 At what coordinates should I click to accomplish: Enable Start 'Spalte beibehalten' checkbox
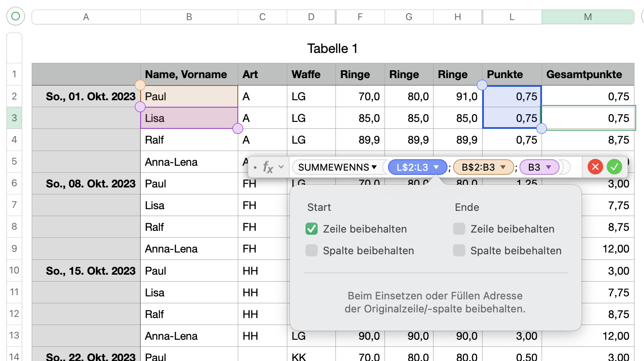click(312, 250)
